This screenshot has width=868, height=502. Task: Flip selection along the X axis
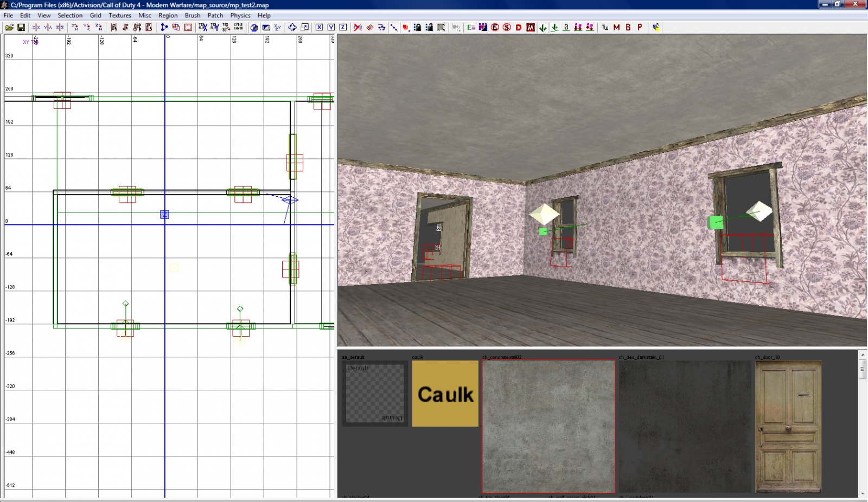pos(36,27)
